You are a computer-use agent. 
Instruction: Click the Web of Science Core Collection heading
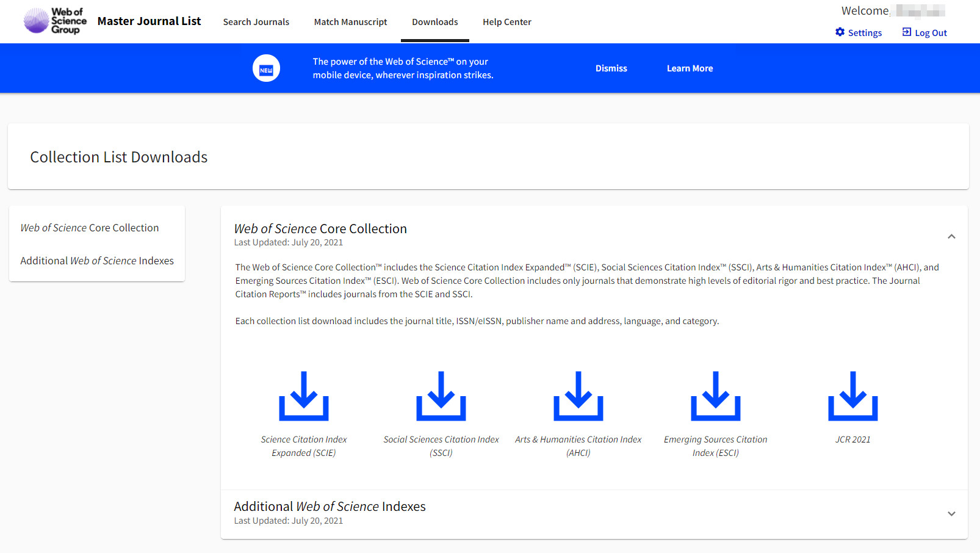(x=320, y=229)
